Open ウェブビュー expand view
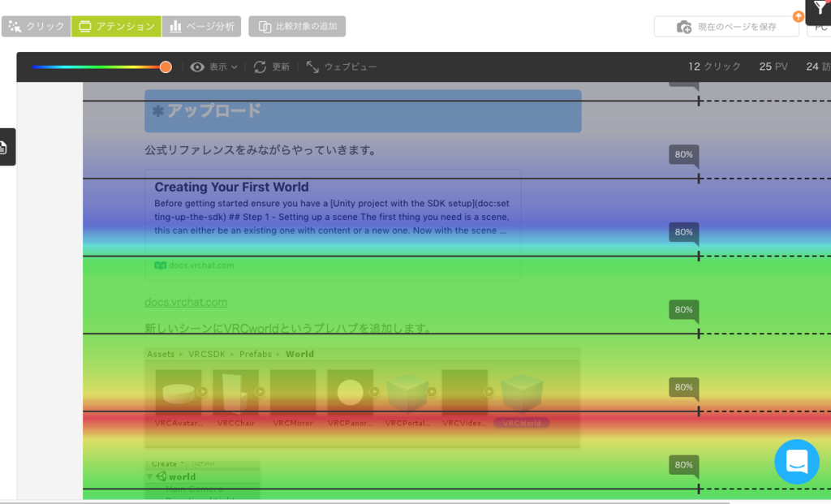 [342, 67]
